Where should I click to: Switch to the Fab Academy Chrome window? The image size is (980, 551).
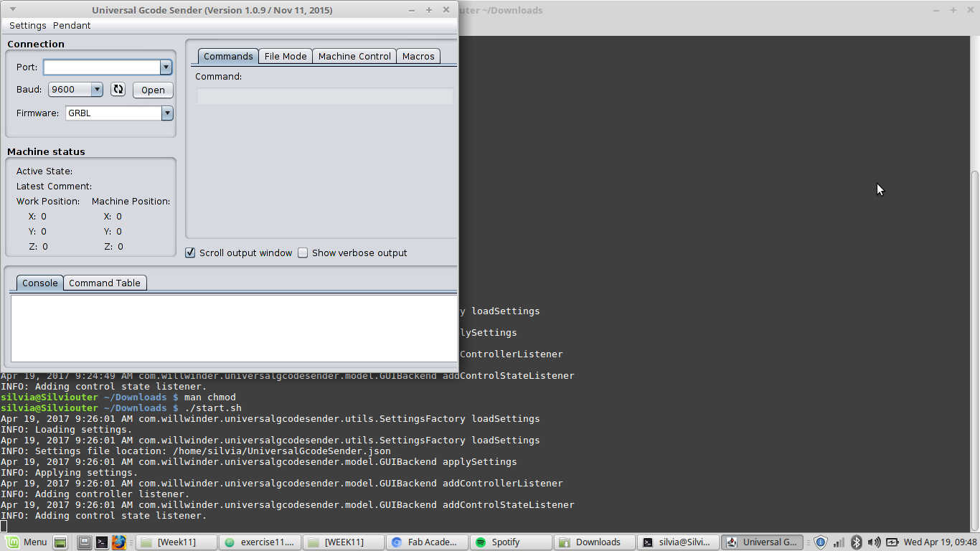pyautogui.click(x=428, y=542)
